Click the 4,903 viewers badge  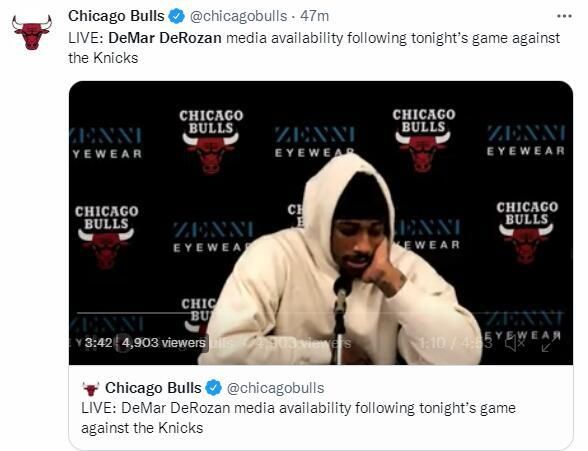(163, 343)
